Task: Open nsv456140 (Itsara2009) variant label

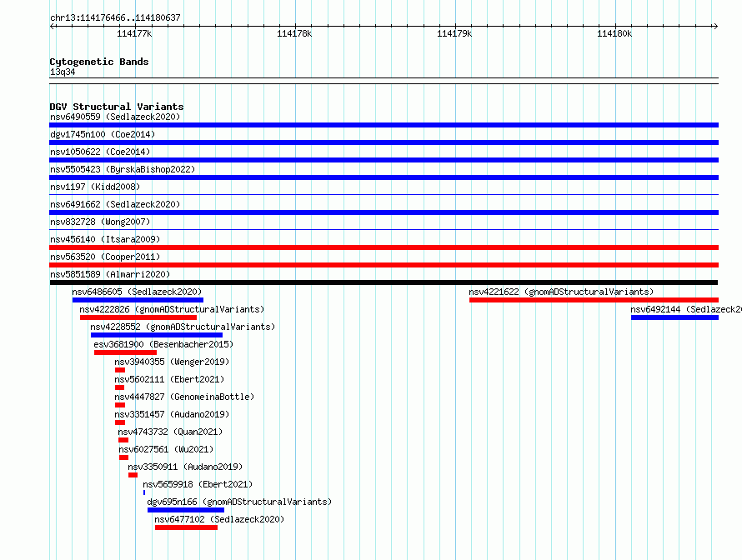Action: tap(105, 239)
